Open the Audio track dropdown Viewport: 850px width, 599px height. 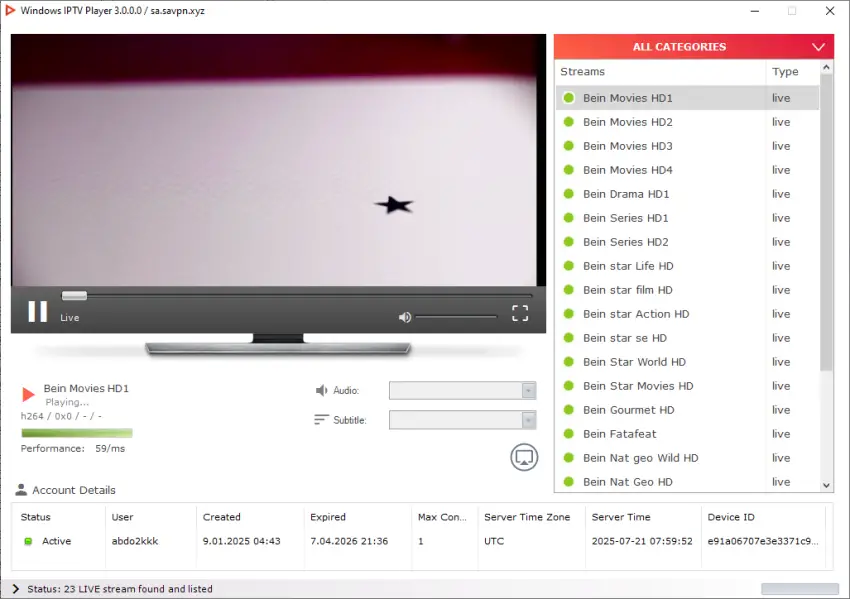click(462, 390)
